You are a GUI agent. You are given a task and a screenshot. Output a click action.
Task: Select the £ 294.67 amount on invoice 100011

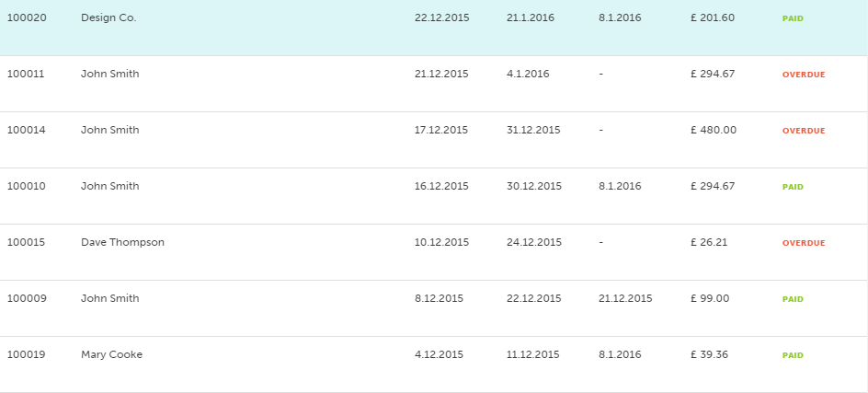(713, 74)
